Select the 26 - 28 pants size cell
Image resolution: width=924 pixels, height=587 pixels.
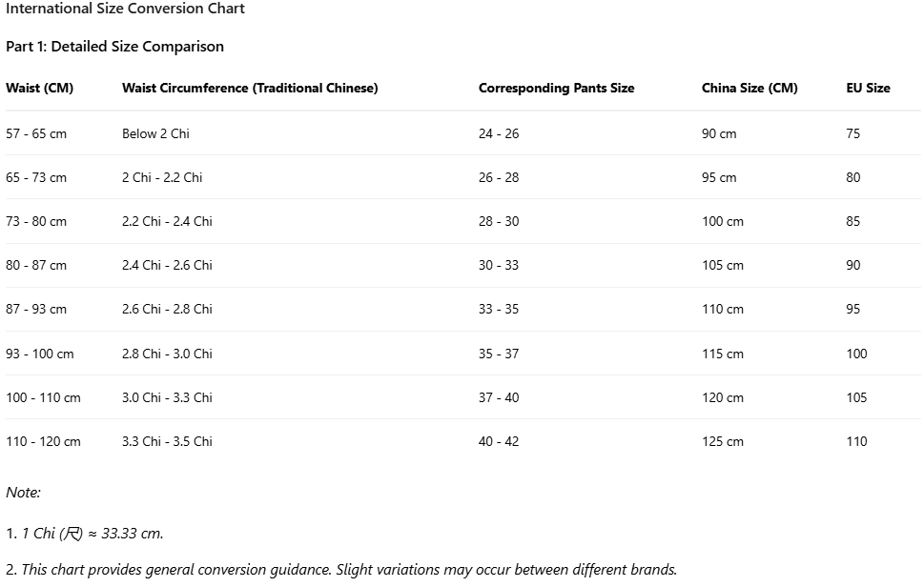coord(499,177)
